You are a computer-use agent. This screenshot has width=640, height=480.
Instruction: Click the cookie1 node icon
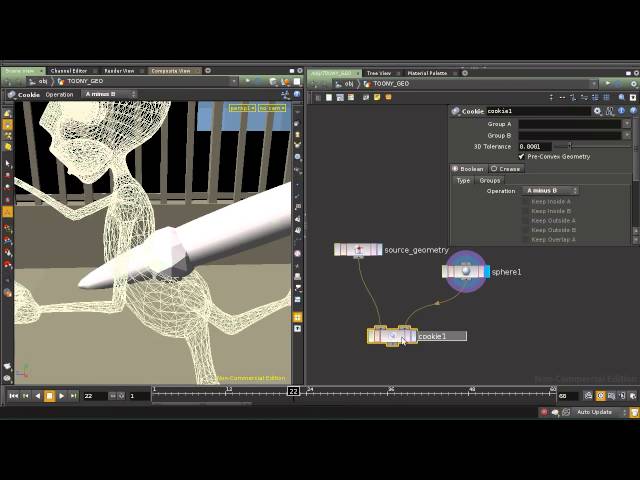[393, 336]
